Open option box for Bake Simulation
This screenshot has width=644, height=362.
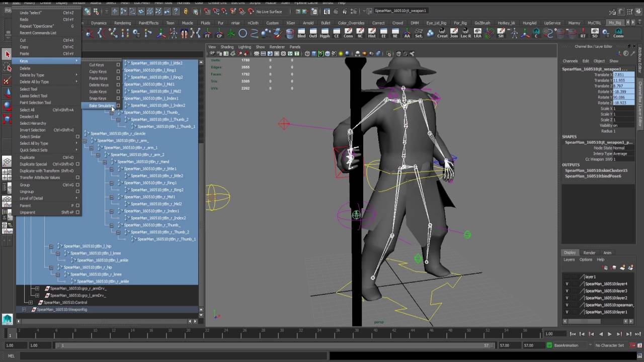coord(118,106)
